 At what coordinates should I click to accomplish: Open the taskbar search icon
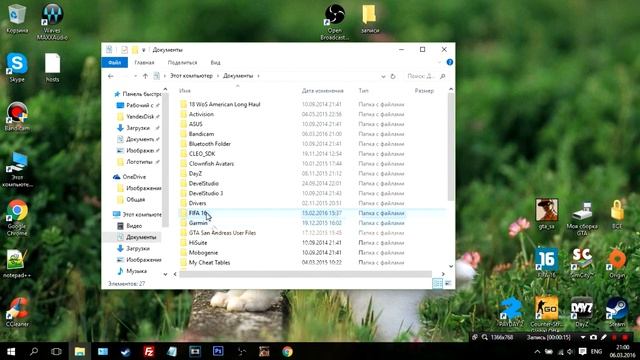coord(34,351)
